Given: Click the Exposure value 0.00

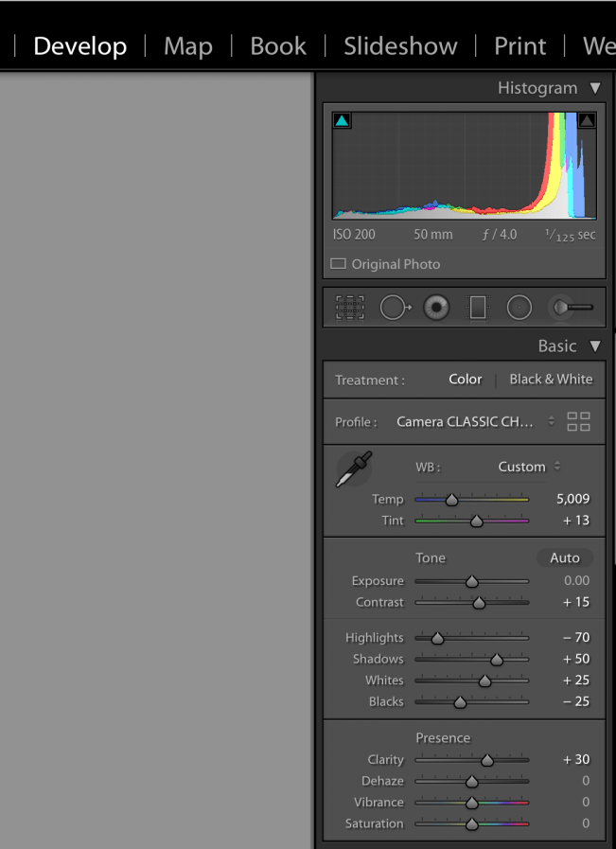Looking at the screenshot, I should coord(576,580).
